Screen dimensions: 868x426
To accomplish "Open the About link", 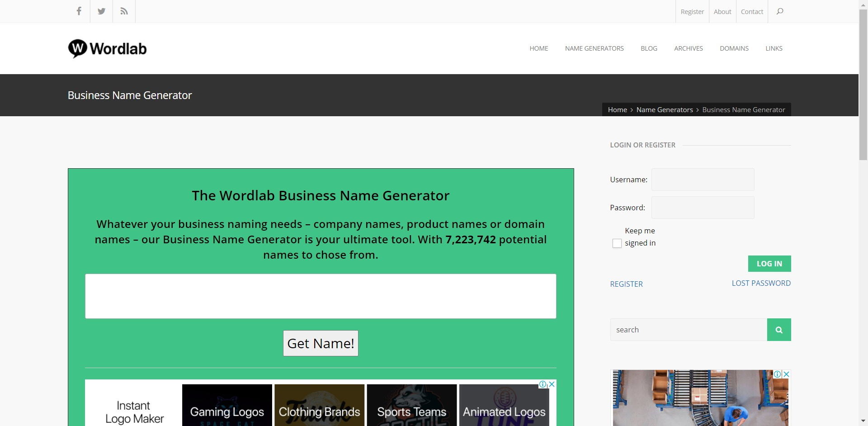I will coord(722,12).
